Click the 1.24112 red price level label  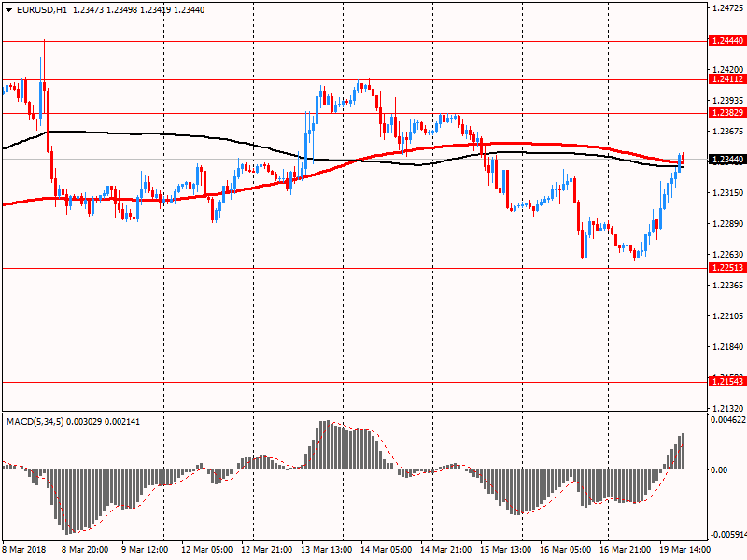(727, 79)
